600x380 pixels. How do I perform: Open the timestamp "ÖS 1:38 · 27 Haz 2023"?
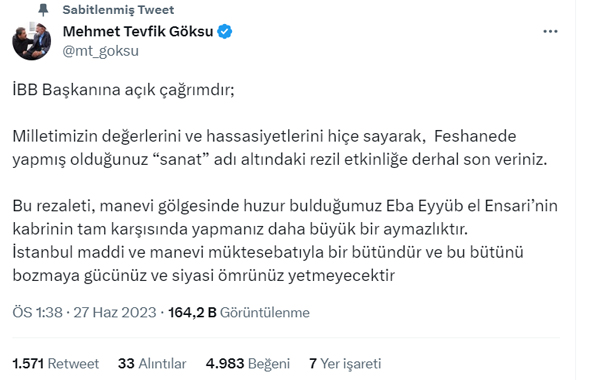pos(85,313)
